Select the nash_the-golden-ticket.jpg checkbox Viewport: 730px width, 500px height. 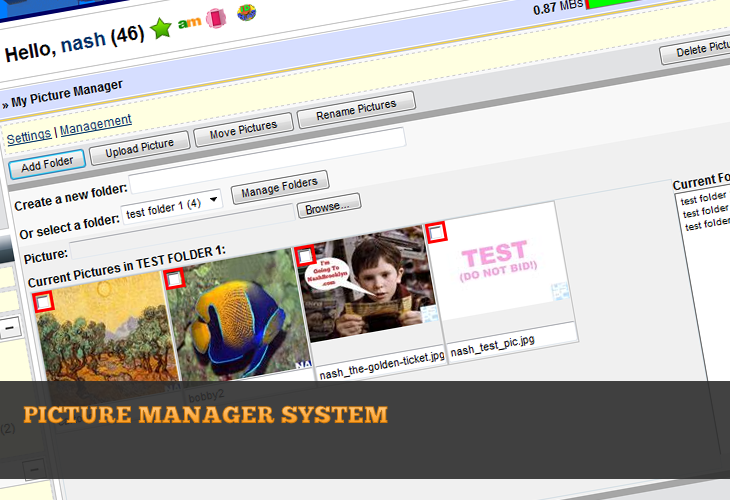coord(305,256)
